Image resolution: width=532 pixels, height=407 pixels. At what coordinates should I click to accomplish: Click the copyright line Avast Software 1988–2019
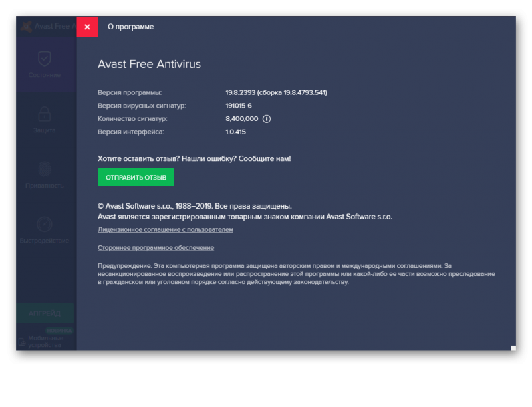[195, 206]
